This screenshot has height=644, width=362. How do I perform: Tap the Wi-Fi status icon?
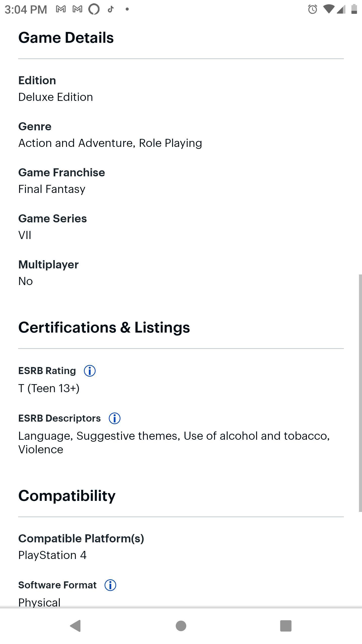(x=328, y=9)
